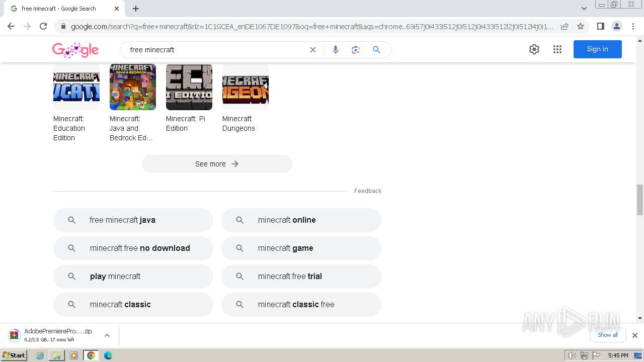The height and width of the screenshot is (362, 644).
Task: Click the network tray icon
Action: click(584, 355)
